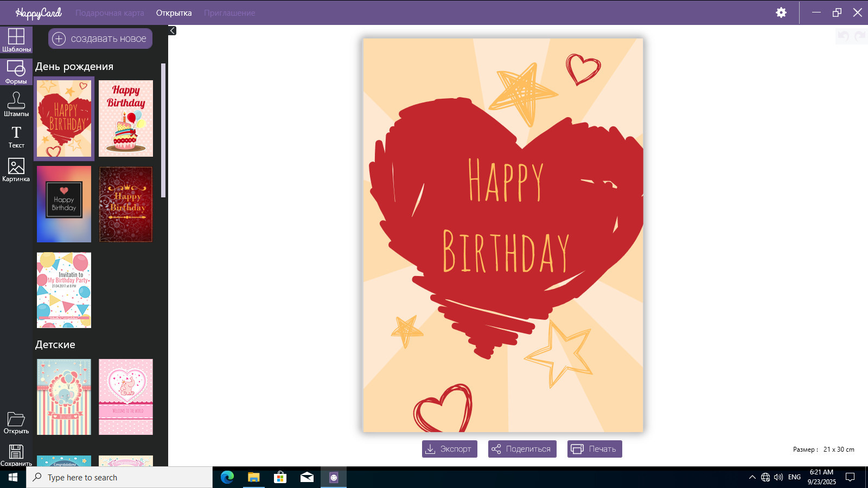
Task: Select the Открытка tab
Action: pos(174,13)
